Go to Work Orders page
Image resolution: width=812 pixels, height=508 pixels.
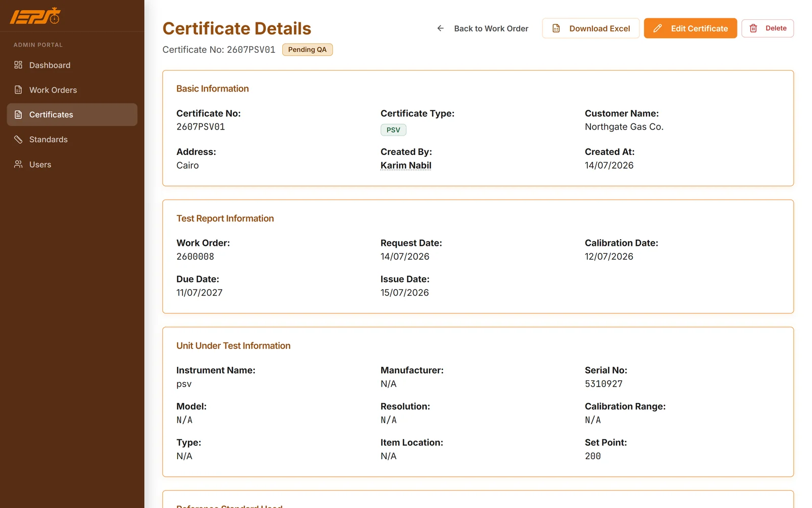72,90
